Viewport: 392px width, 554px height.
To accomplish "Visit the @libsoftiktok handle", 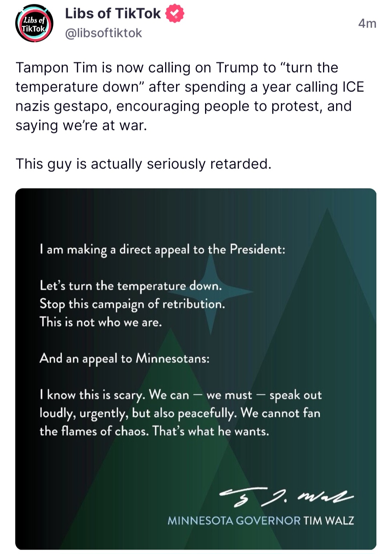I will click(x=103, y=33).
